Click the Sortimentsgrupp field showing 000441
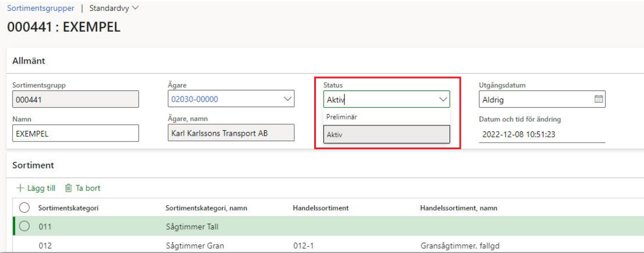The width and height of the screenshot is (644, 253). tap(75, 100)
